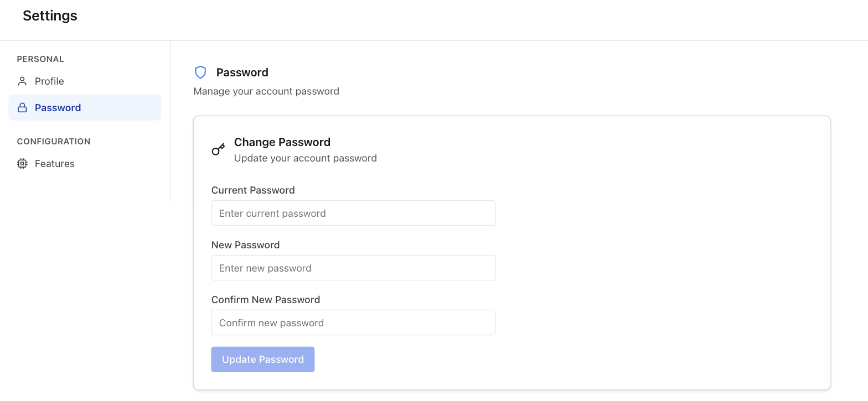
Task: Focus the Enter new password field
Action: [353, 268]
